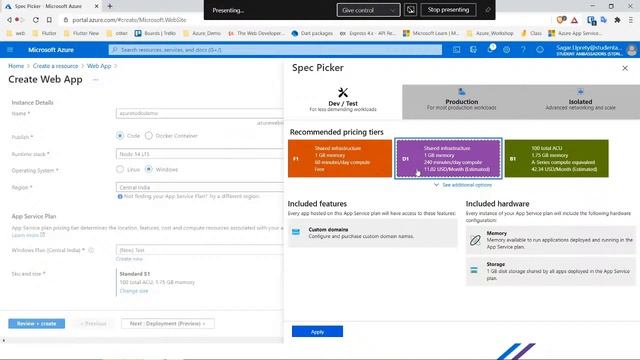This screenshot has width=640, height=360.
Task: Select the purple D1 shared pricing tier
Action: click(448, 158)
